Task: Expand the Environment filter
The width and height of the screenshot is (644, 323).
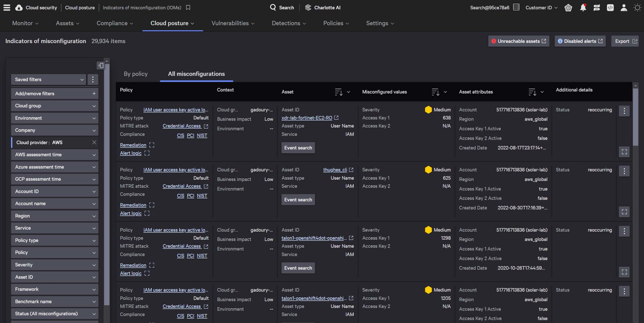Action: [x=55, y=118]
